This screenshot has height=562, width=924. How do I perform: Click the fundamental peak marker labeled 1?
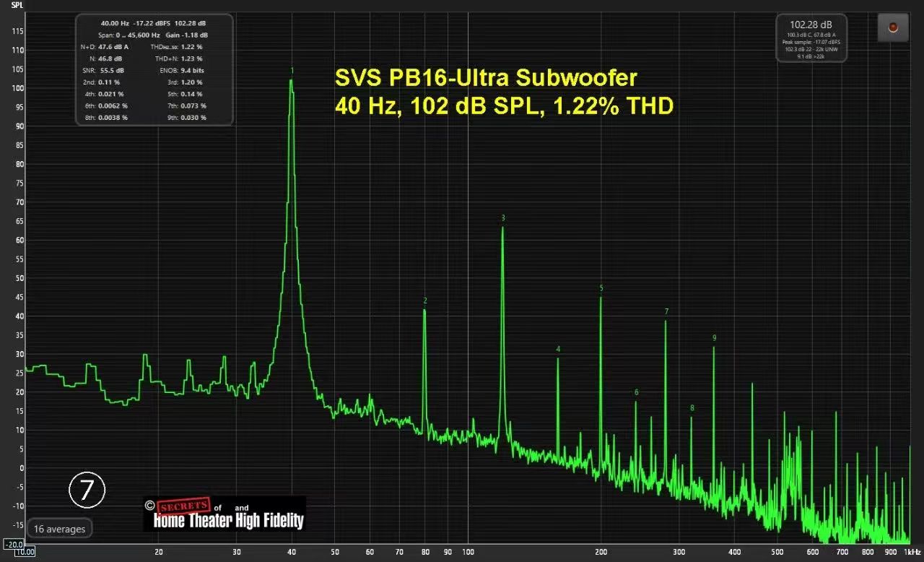(292, 71)
